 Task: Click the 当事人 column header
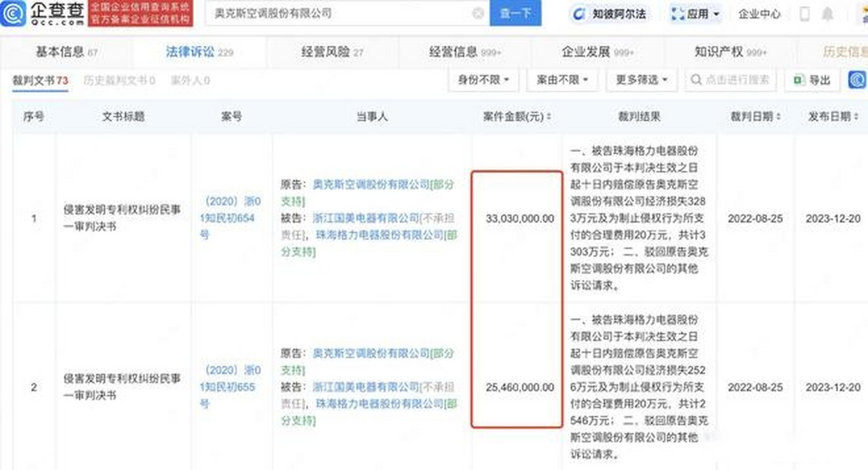point(372,117)
